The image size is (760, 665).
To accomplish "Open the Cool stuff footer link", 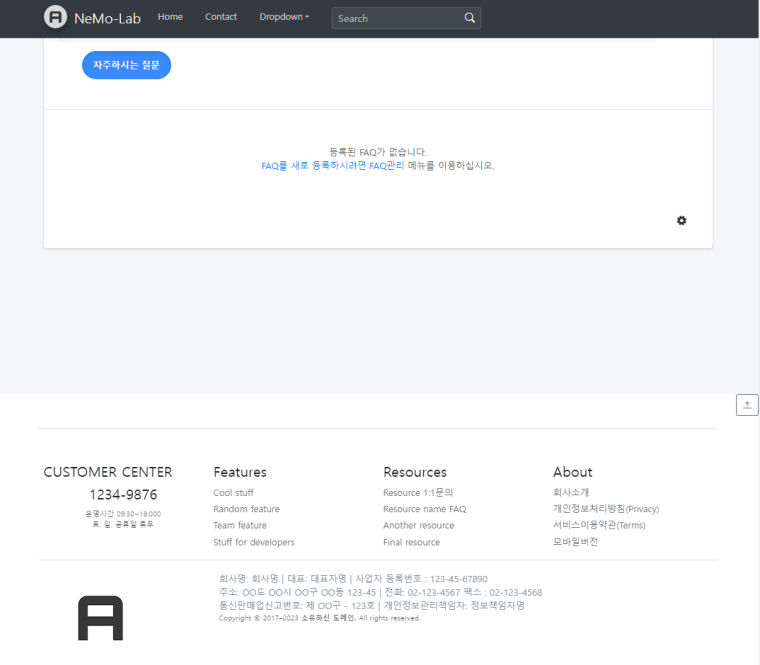I will click(x=233, y=493).
